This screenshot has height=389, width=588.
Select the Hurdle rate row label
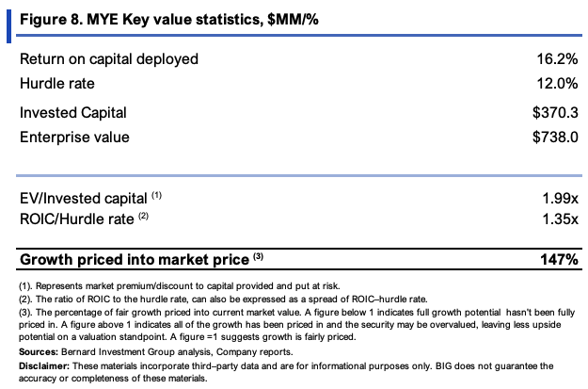coord(57,83)
